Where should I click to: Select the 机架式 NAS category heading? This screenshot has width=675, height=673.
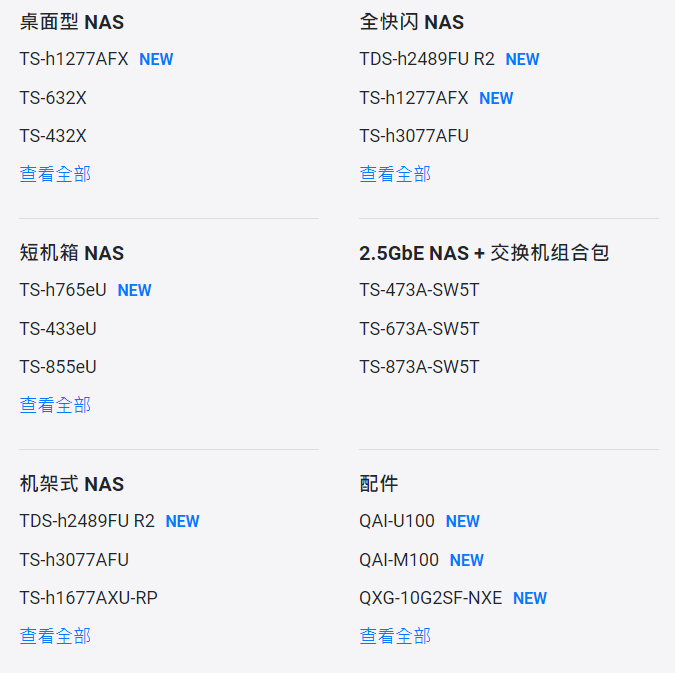72,484
